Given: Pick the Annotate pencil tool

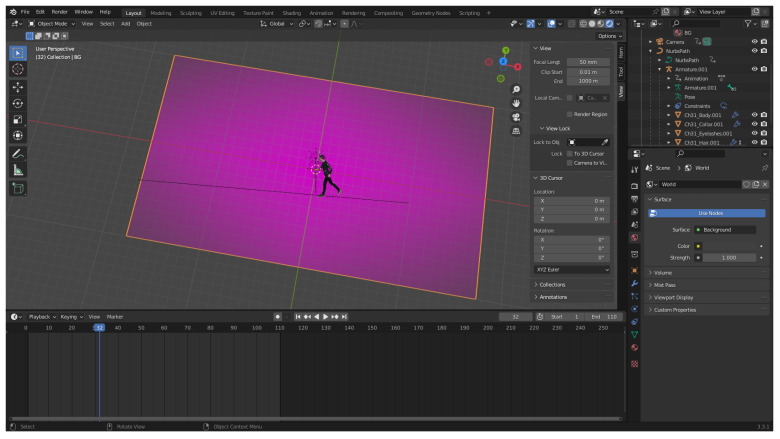Looking at the screenshot, I should [x=18, y=154].
